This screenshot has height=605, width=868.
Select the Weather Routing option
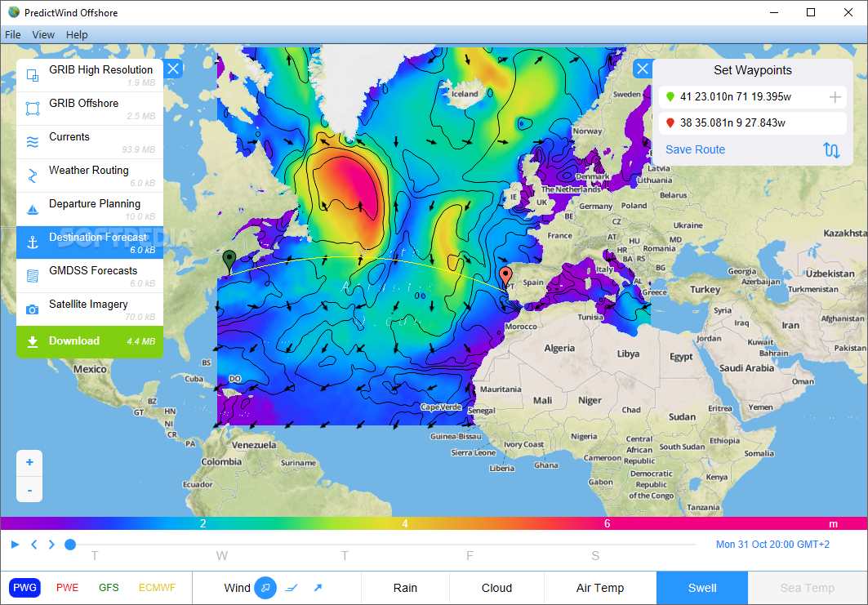[90, 176]
